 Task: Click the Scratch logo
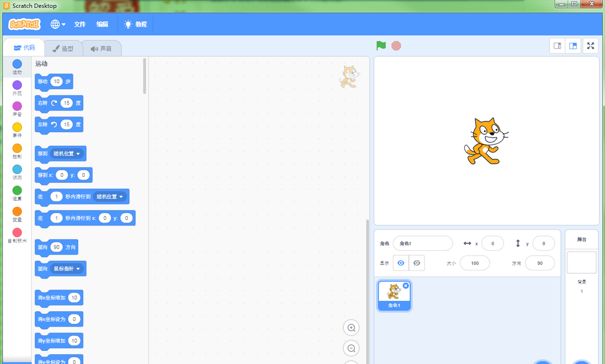pyautogui.click(x=24, y=24)
